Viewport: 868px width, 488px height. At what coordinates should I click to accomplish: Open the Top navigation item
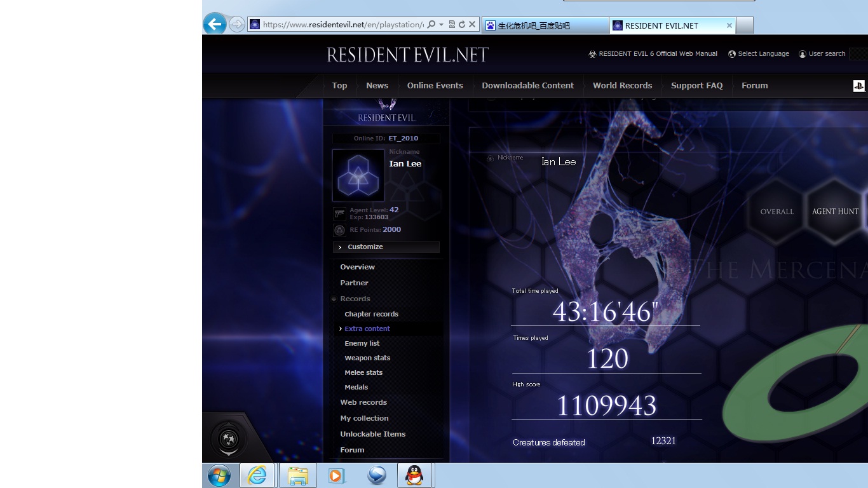coord(339,86)
